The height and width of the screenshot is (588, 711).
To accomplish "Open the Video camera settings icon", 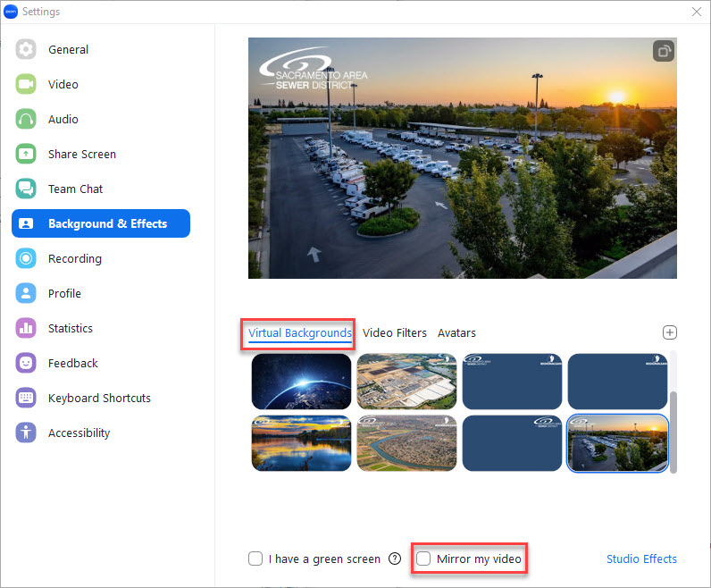I will pos(26,84).
